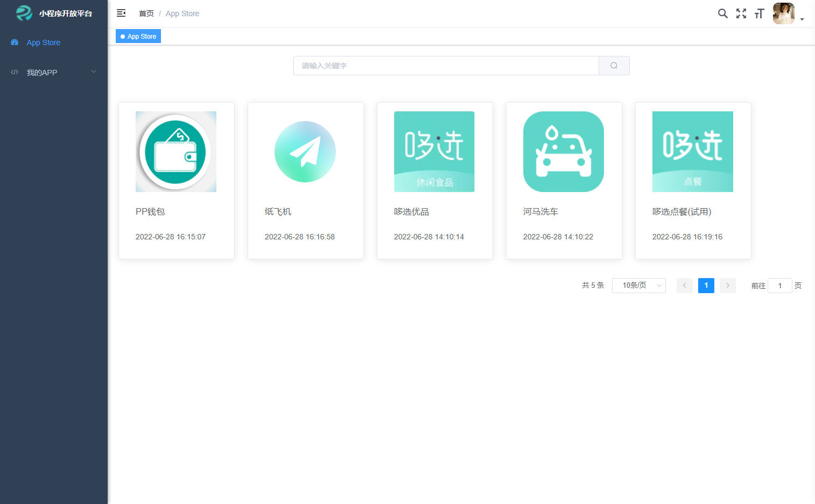Go to next page arrow
This screenshot has width=815, height=504.
(x=728, y=286)
